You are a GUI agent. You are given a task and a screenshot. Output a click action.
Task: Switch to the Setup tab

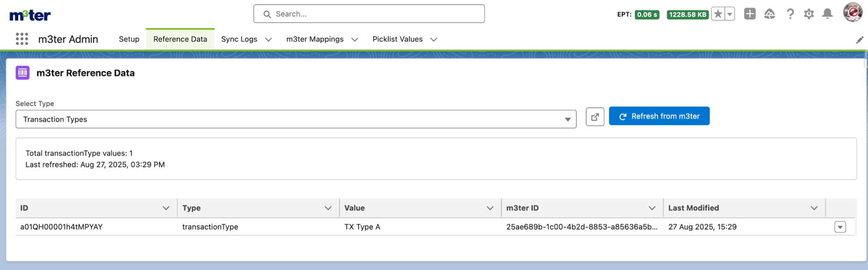click(x=129, y=39)
